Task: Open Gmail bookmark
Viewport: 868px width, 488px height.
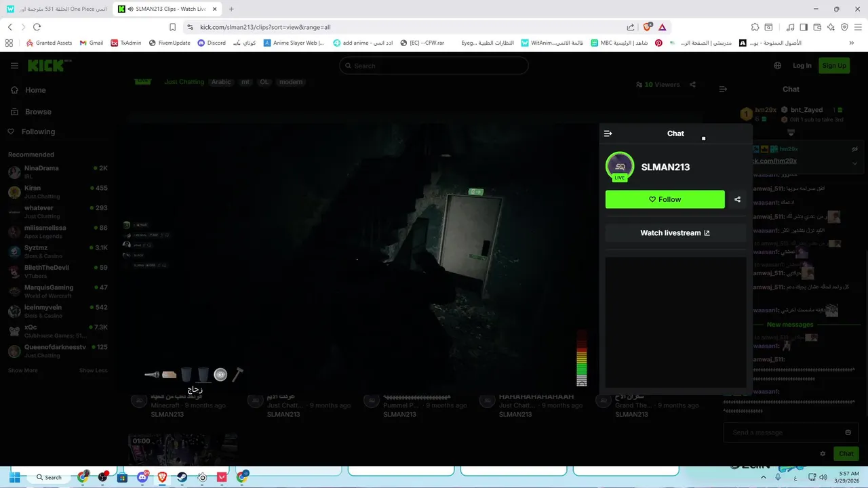Action: pos(91,43)
